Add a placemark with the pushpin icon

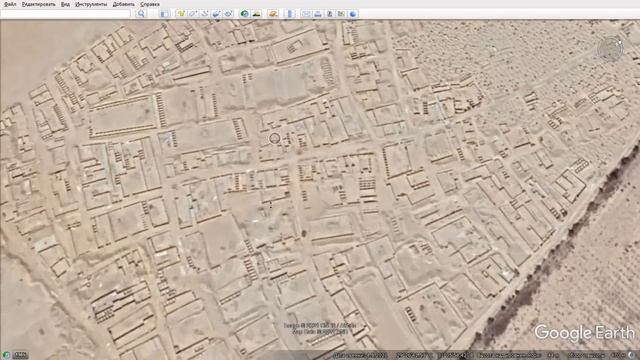pos(181,14)
